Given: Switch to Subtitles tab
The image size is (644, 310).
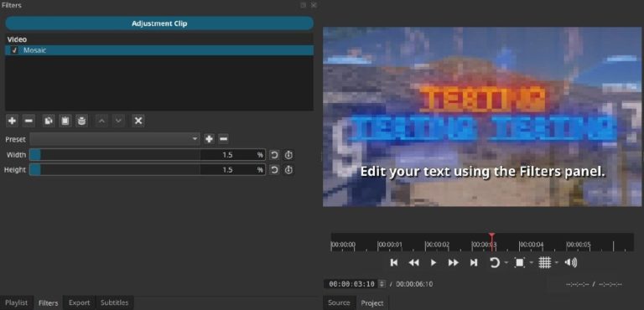Looking at the screenshot, I should (115, 302).
